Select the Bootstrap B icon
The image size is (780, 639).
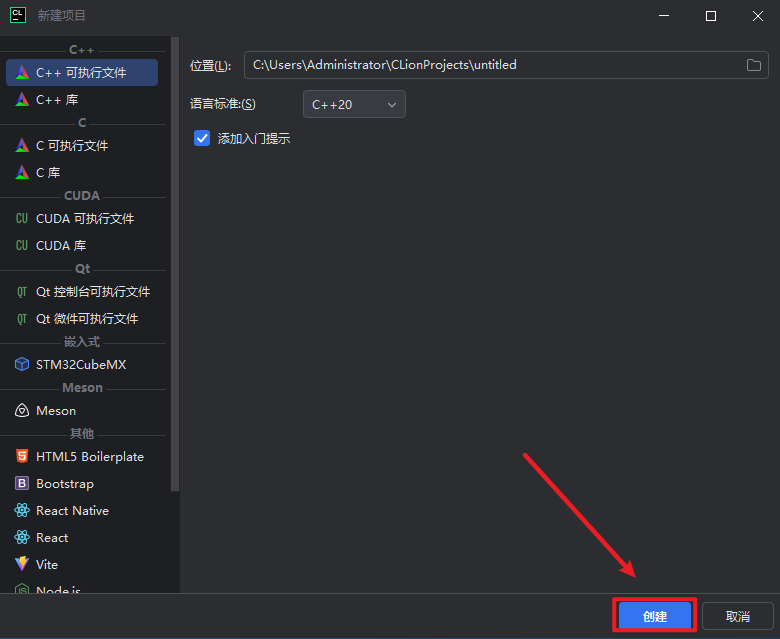pyautogui.click(x=22, y=484)
